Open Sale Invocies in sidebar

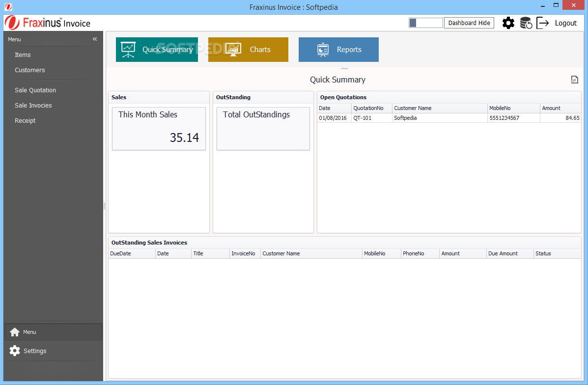click(x=33, y=106)
